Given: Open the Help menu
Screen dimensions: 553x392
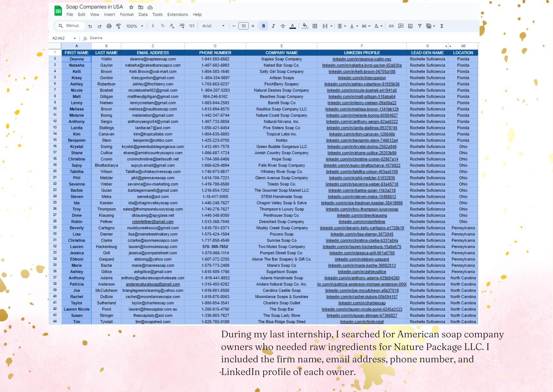Looking at the screenshot, I should 197,15.
